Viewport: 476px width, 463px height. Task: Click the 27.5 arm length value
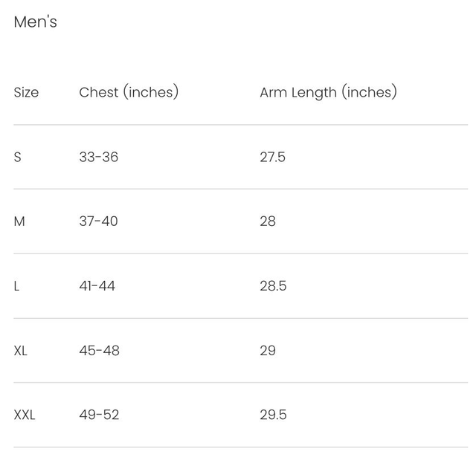[272, 158]
